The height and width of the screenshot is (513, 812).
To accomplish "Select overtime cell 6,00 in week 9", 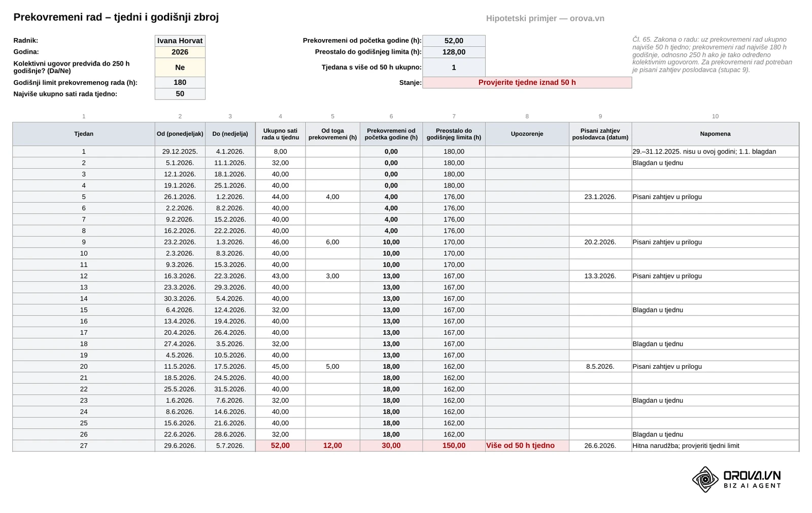I will coord(332,242).
